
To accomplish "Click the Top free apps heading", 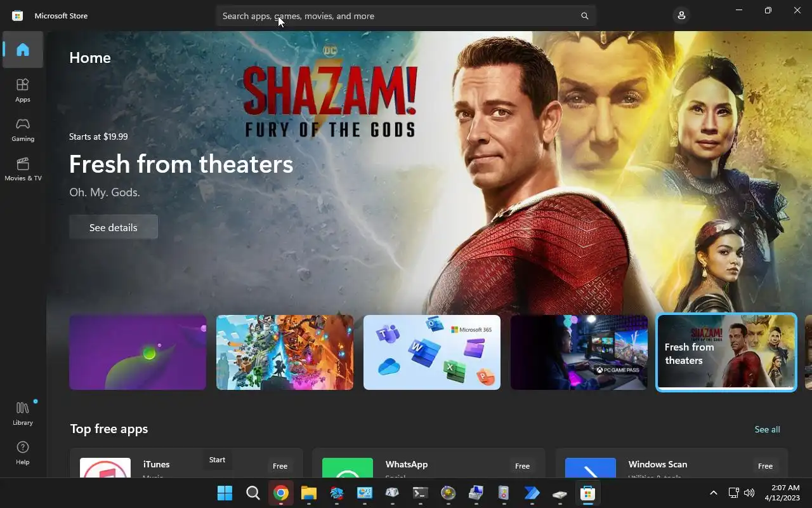I will point(109,429).
